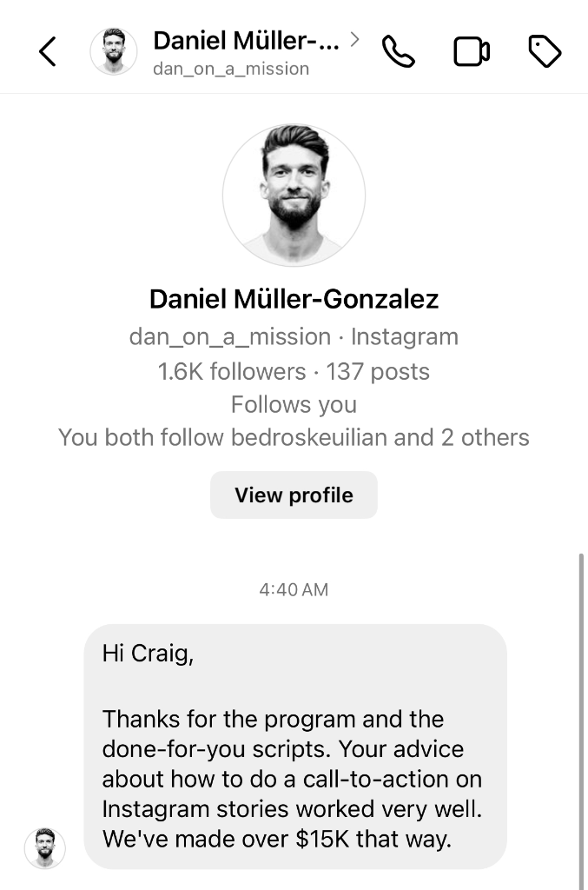Start a video call with the camera icon

coord(472,51)
